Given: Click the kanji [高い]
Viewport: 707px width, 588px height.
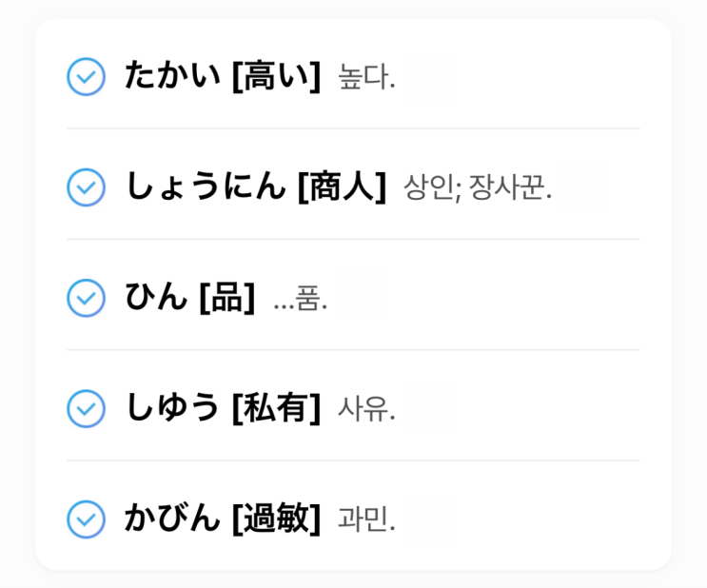Looking at the screenshot, I should (x=277, y=76).
